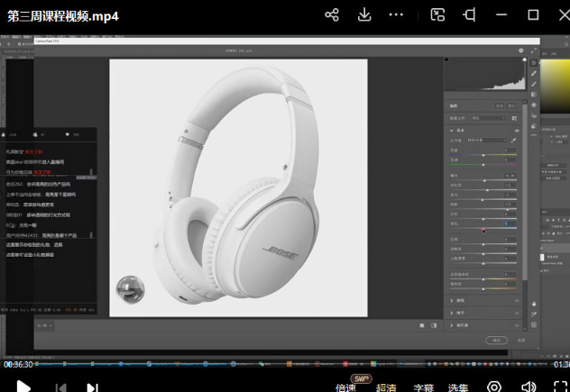Select the Graduated Filter mask tool
The image size is (570, 392).
coord(534,95)
